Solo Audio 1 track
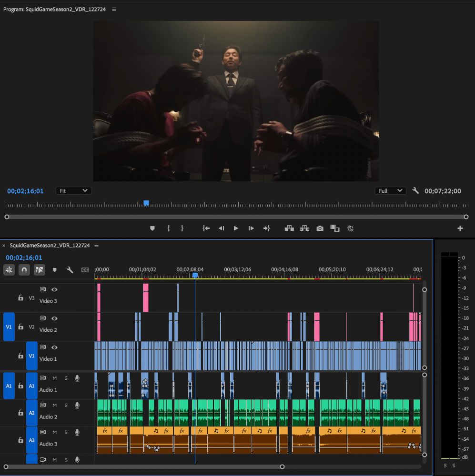The height and width of the screenshot is (476, 475). 66,378
